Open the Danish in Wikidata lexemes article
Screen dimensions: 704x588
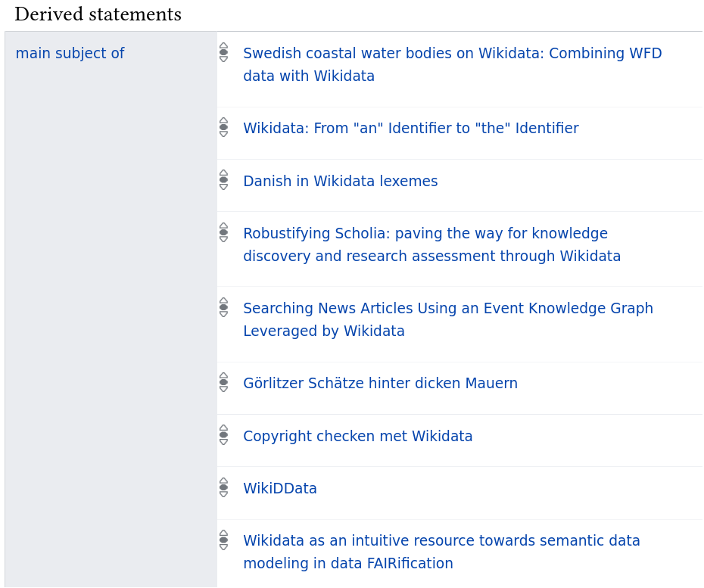click(x=340, y=181)
